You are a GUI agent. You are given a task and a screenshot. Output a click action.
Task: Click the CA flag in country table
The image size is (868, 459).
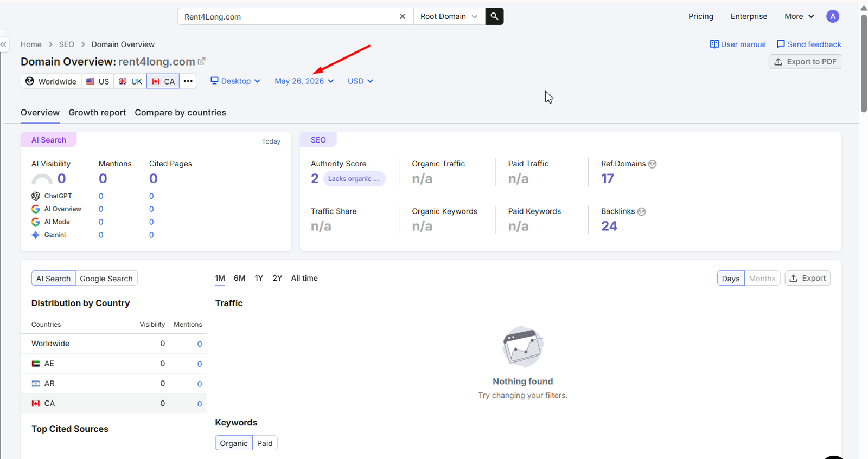(36, 404)
